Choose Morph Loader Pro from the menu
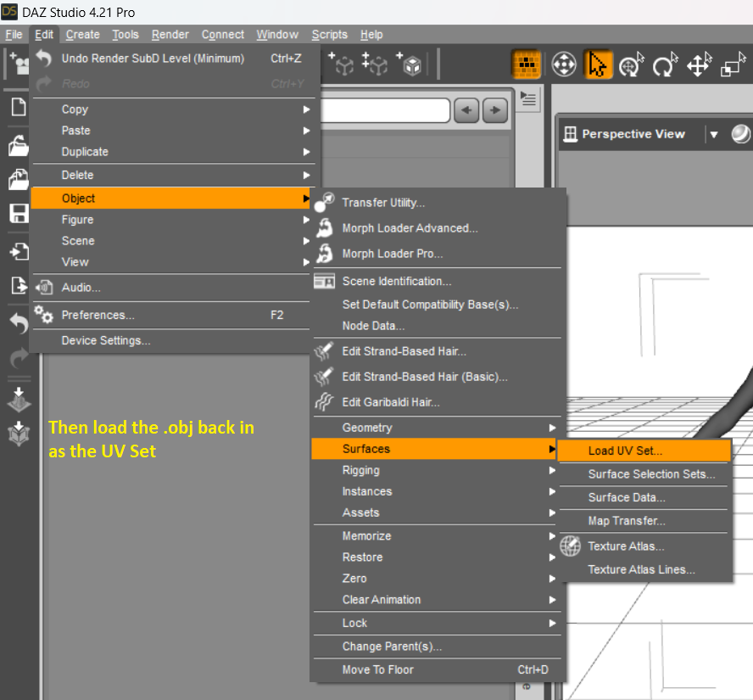Viewport: 753px width, 700px height. pos(399,253)
